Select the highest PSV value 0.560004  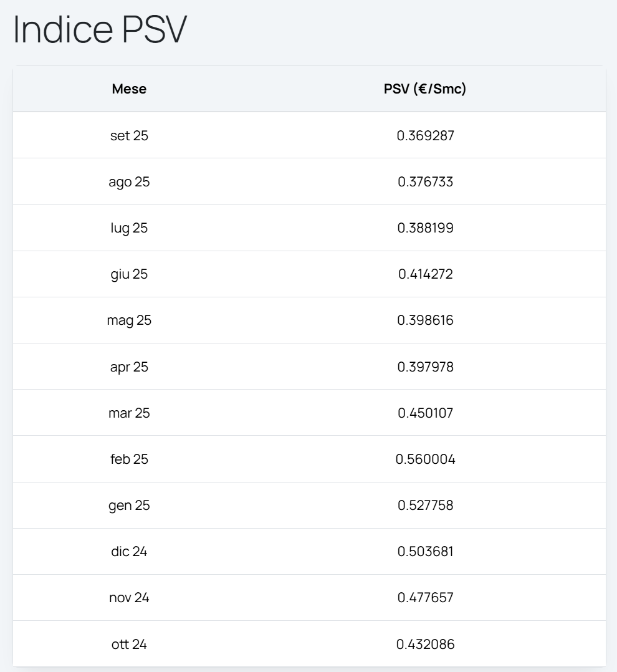click(426, 459)
